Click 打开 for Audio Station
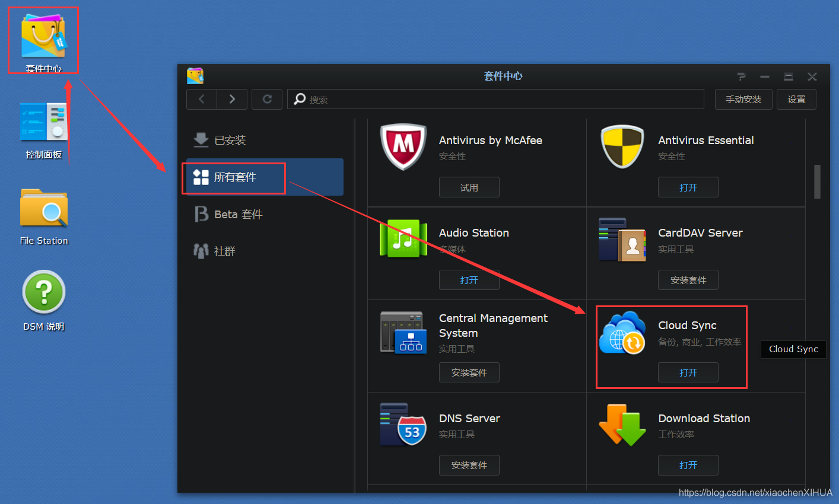This screenshot has width=839, height=504. (469, 280)
